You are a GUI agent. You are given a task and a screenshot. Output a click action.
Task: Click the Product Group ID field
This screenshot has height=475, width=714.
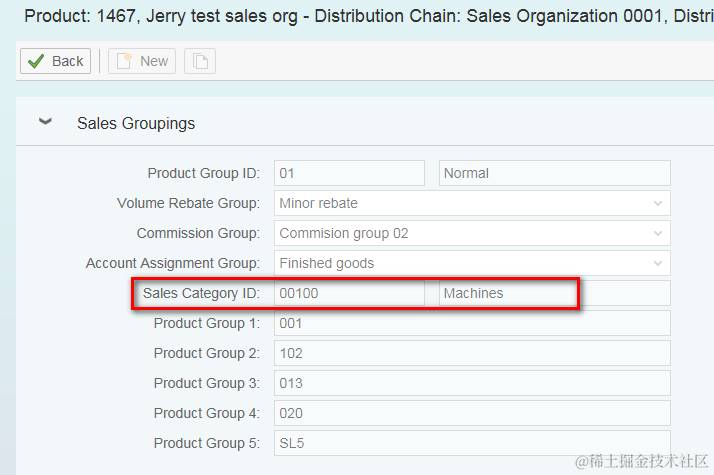click(x=349, y=173)
